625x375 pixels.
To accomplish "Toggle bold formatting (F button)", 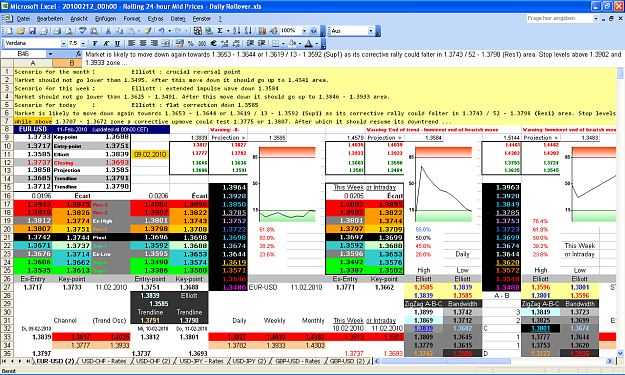I will 95,43.
